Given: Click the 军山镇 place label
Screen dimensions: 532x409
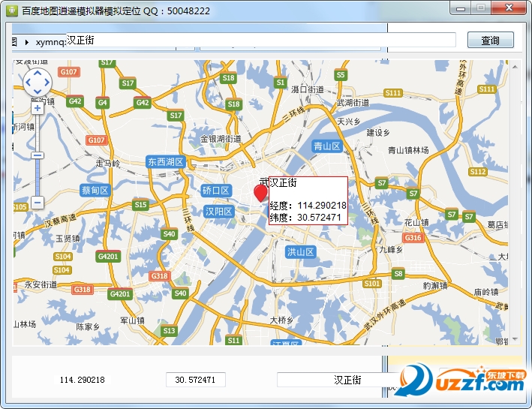Looking at the screenshot, I should click(x=132, y=320).
